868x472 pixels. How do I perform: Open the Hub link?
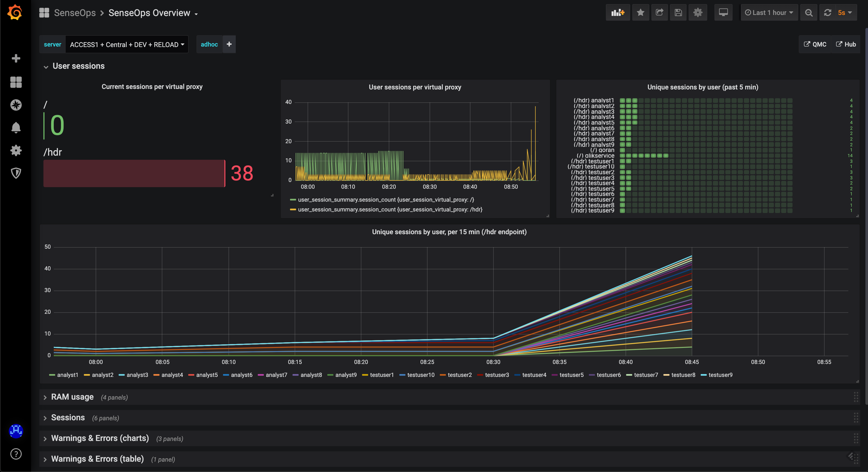pyautogui.click(x=846, y=44)
